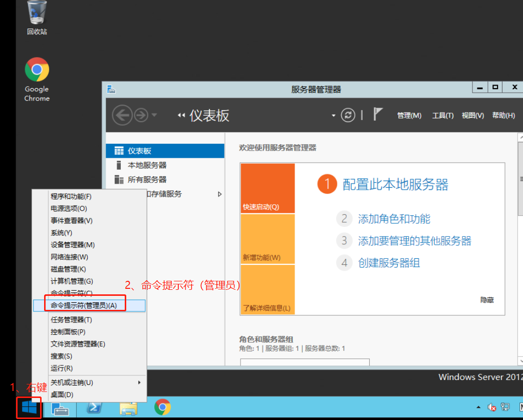
Task: Click the refresh icon in Server Manager
Action: pos(348,115)
